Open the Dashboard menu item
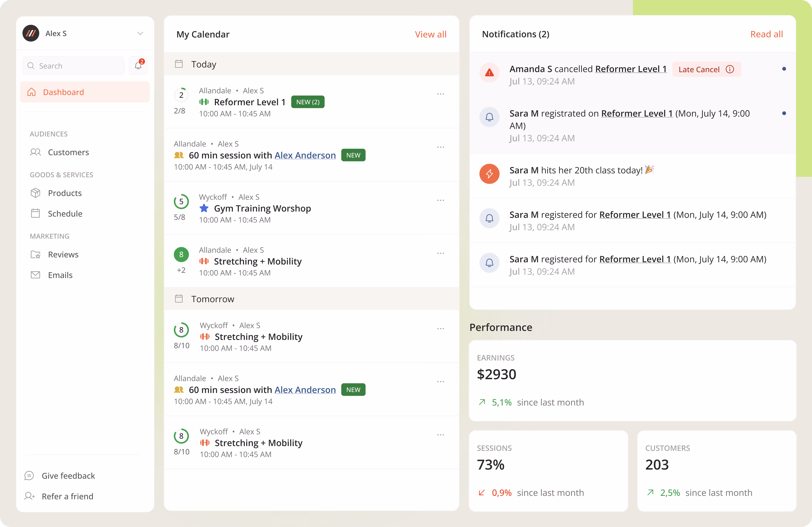Viewport: 812px width, 527px height. 85,92
